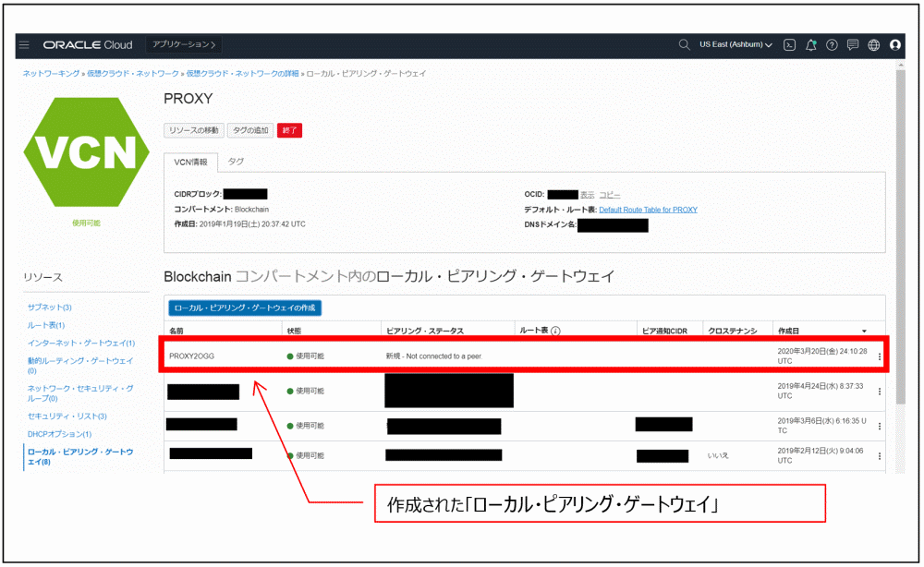Viewport: 924px width, 567px height.
Task: Open ルート表(1) resource link
Action: click(46, 325)
